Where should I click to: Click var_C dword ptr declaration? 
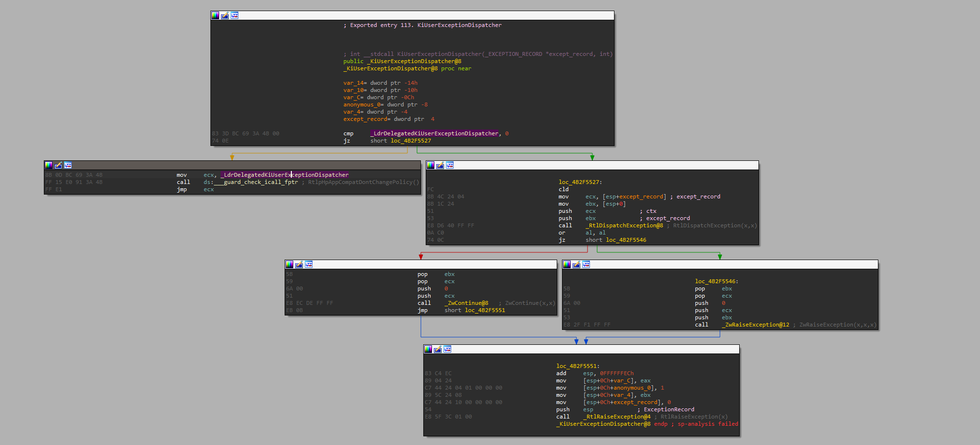pyautogui.click(x=379, y=97)
